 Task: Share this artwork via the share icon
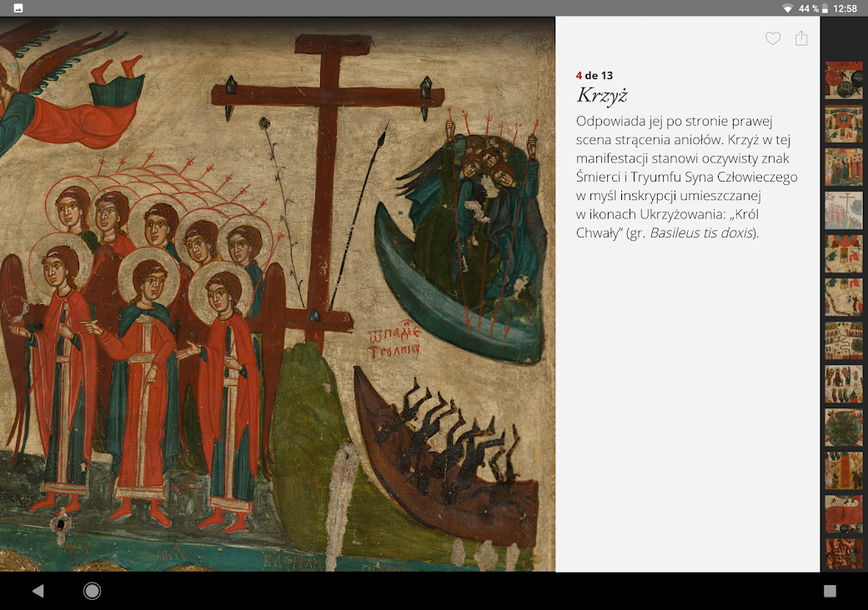[801, 38]
